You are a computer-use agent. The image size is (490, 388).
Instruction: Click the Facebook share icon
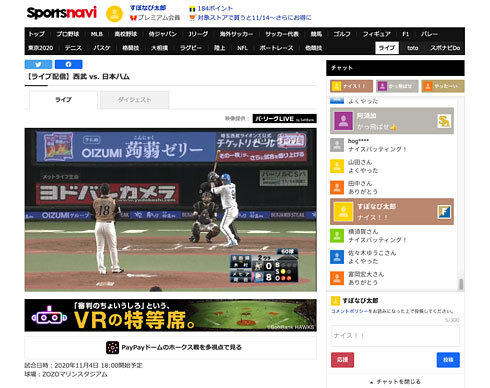point(68,64)
